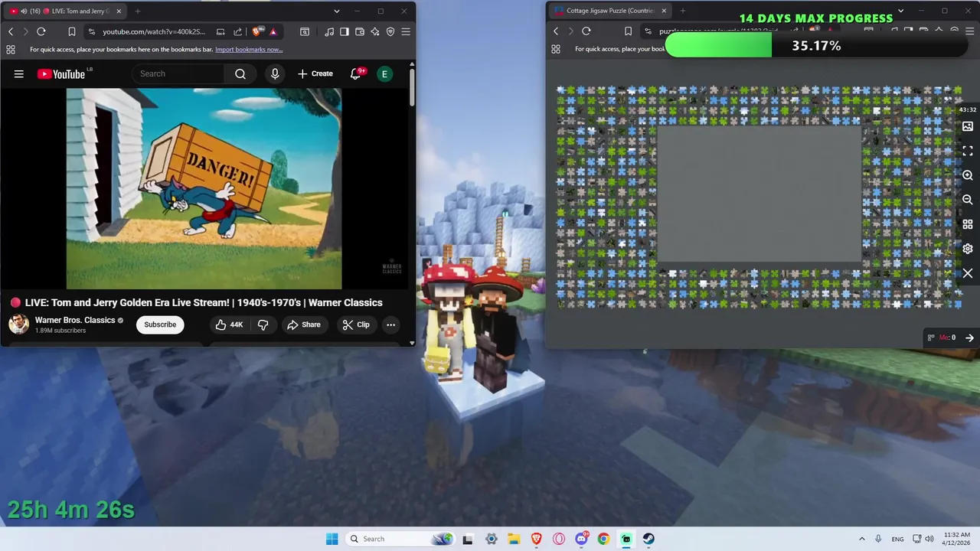The width and height of the screenshot is (980, 551).
Task: Zoom out on the jigsaw puzzle
Action: click(968, 200)
